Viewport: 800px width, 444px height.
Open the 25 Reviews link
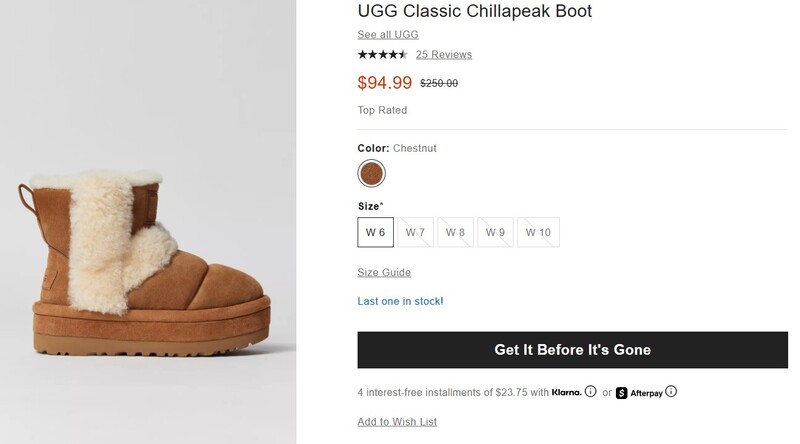444,54
